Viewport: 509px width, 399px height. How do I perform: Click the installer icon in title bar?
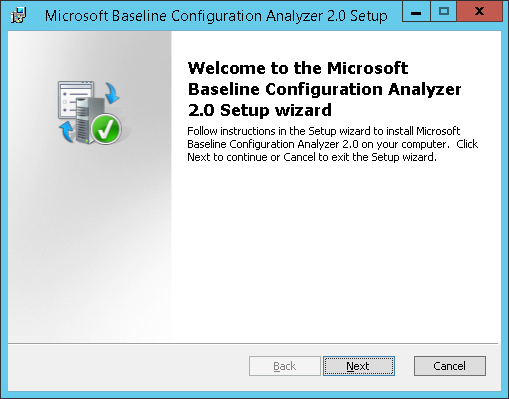coord(19,15)
